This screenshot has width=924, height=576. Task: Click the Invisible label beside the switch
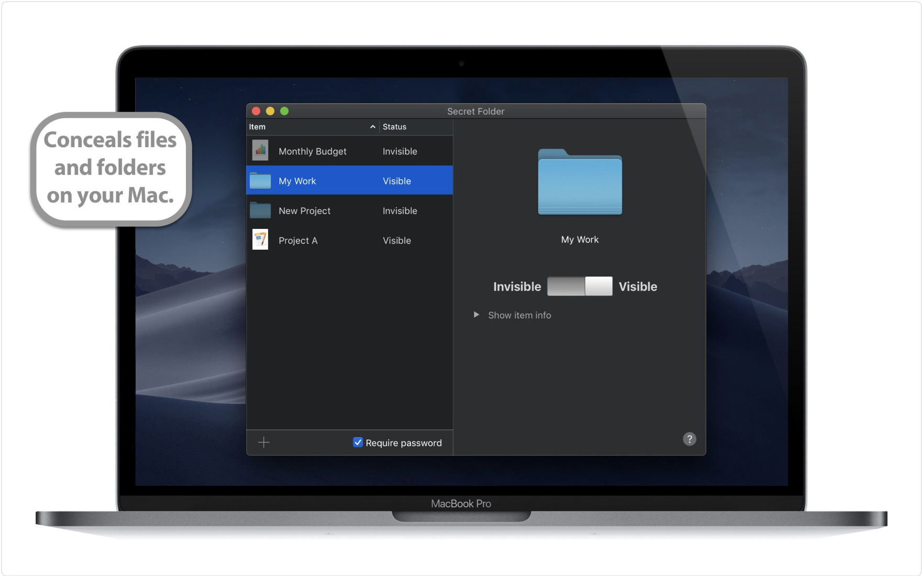tap(517, 286)
